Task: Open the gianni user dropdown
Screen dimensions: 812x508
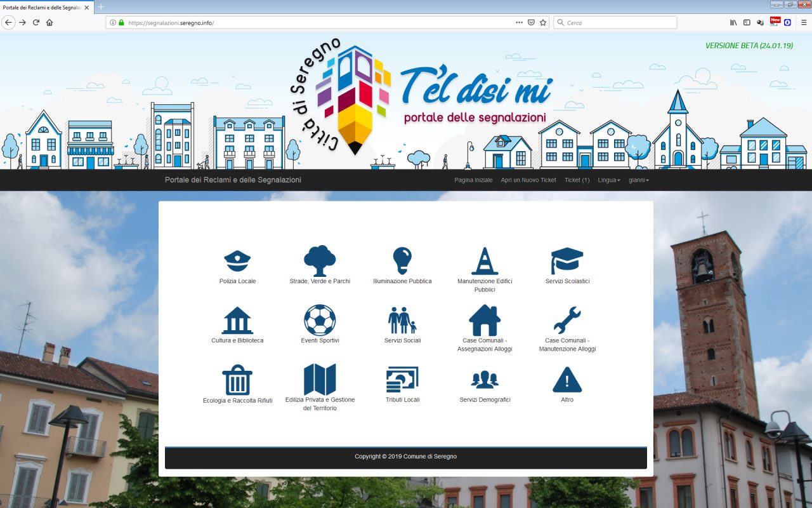Action: tap(639, 180)
